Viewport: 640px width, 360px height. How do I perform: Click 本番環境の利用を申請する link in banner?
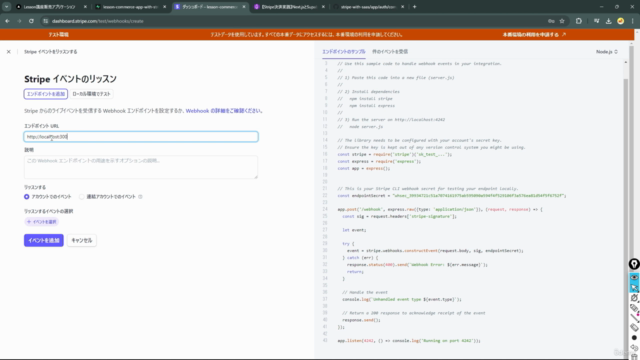point(534,35)
